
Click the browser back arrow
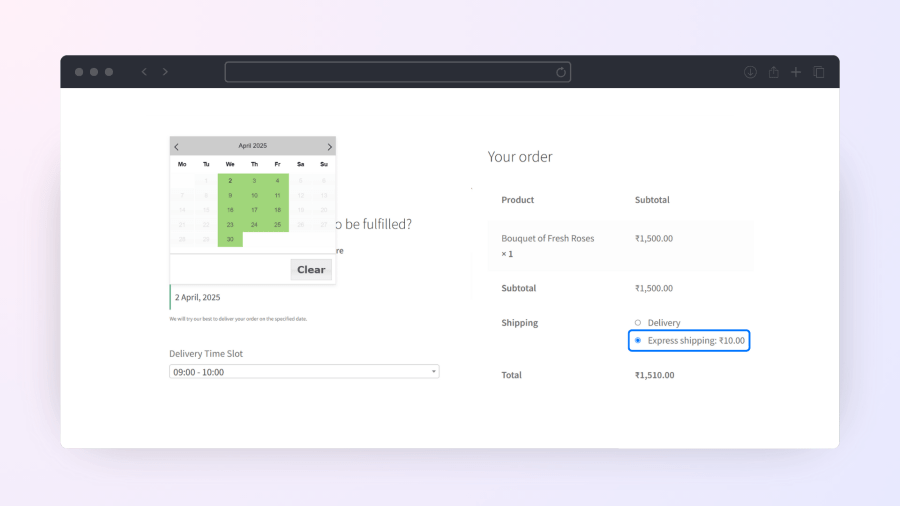pyautogui.click(x=144, y=72)
